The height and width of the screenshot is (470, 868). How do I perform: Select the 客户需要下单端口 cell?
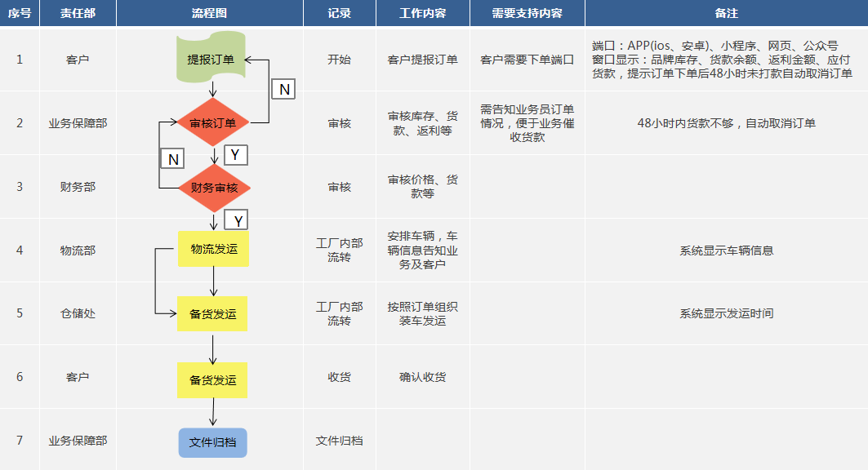[527, 60]
